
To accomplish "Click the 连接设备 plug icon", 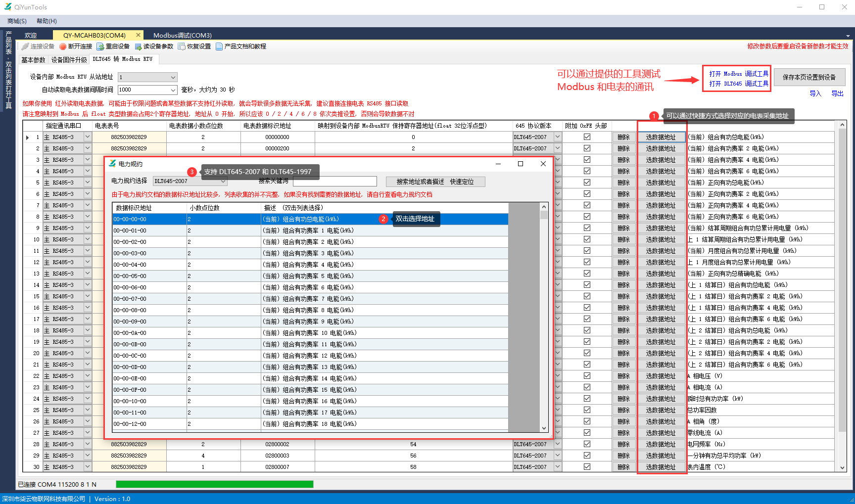I will (x=25, y=46).
